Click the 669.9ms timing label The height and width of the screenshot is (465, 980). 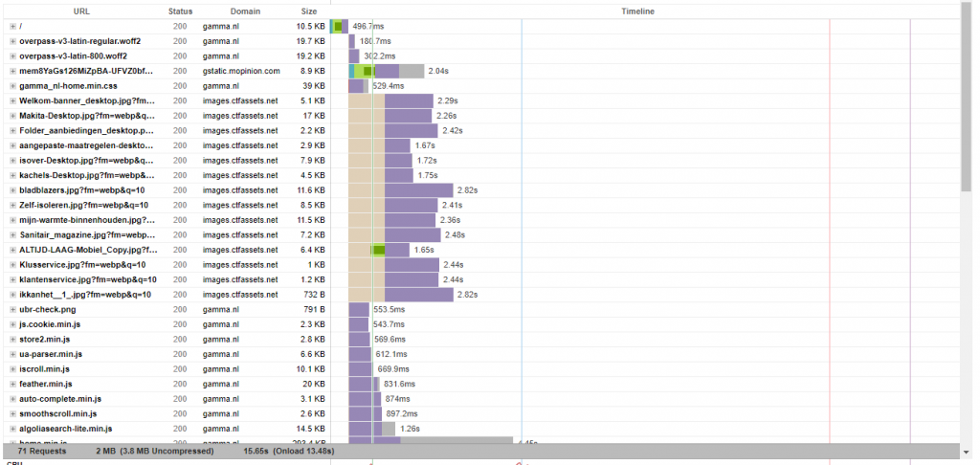coord(393,368)
